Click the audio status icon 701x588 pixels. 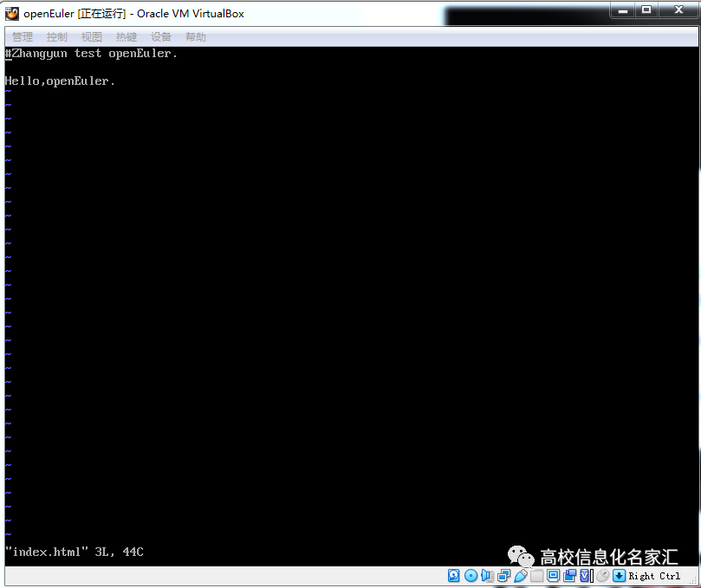pyautogui.click(x=487, y=575)
